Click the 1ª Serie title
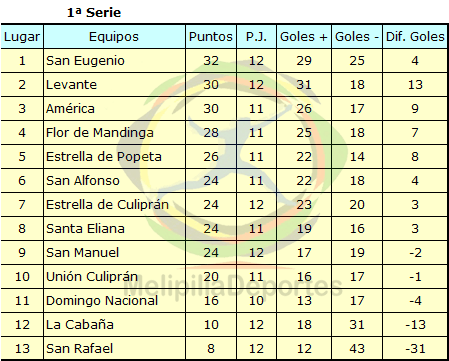The width and height of the screenshot is (449, 361). click(94, 13)
